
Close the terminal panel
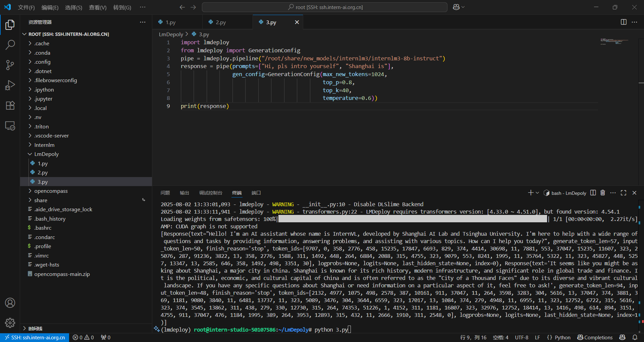coord(634,193)
